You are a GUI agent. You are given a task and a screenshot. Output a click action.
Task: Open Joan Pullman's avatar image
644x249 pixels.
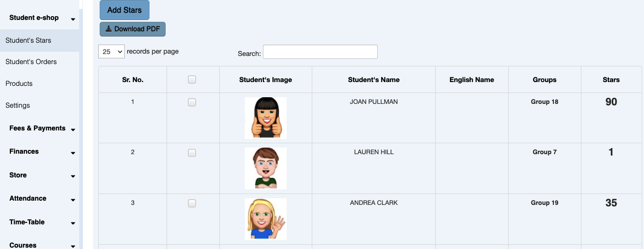[266, 118]
